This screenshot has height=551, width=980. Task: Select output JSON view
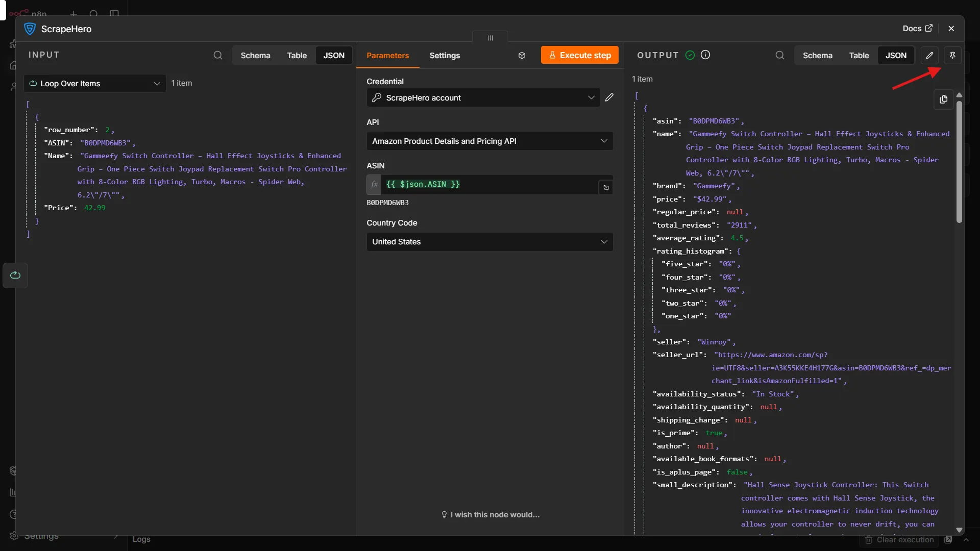pyautogui.click(x=896, y=56)
